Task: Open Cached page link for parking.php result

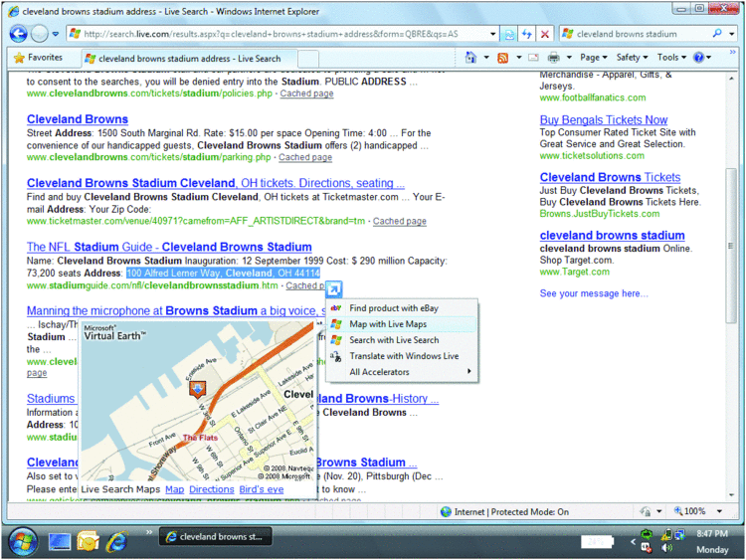Action: (305, 157)
